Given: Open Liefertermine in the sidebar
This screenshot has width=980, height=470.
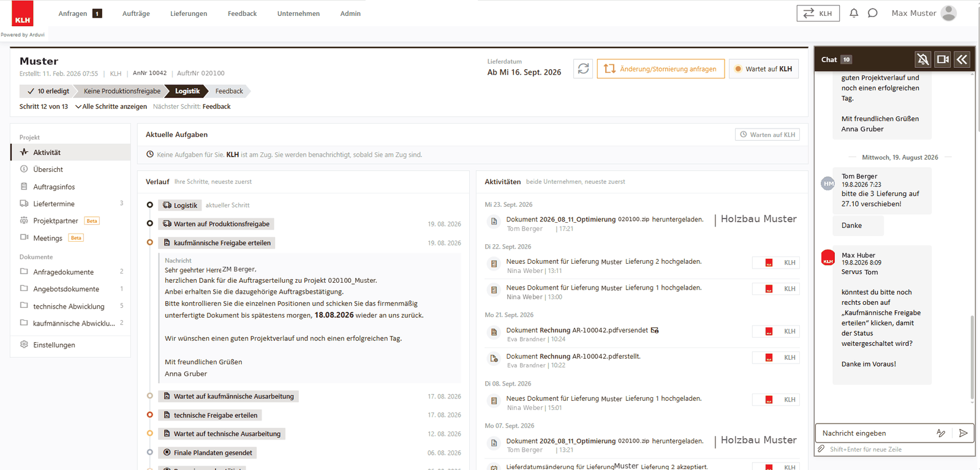Looking at the screenshot, I should (x=70, y=204).
